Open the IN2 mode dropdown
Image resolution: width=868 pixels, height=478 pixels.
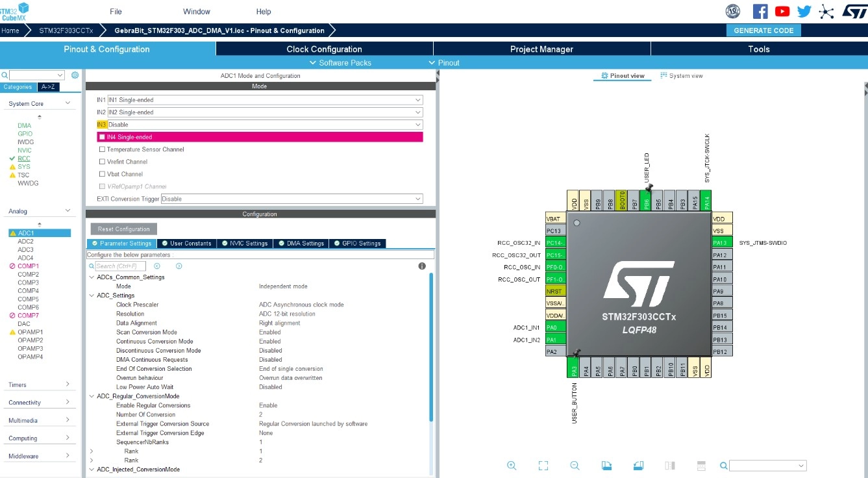click(265, 112)
